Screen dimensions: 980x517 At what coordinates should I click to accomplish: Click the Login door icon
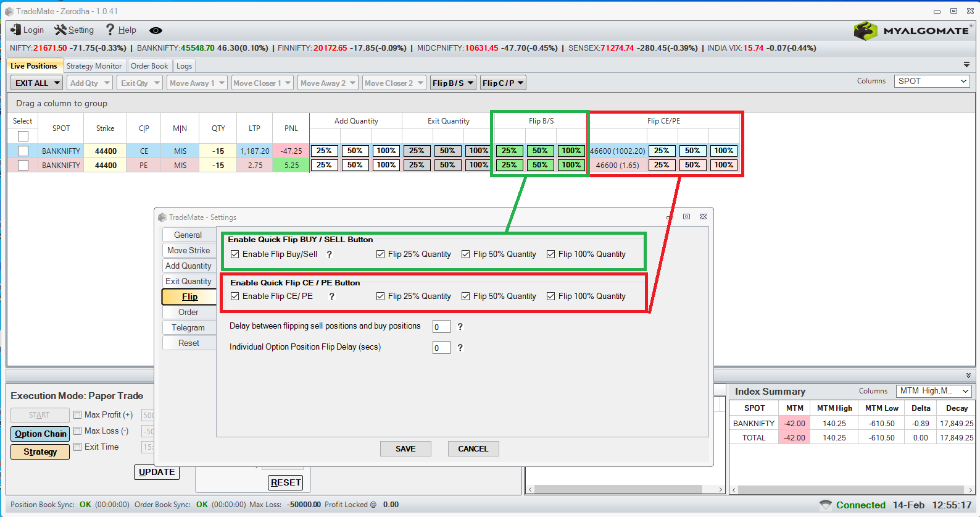click(x=15, y=30)
